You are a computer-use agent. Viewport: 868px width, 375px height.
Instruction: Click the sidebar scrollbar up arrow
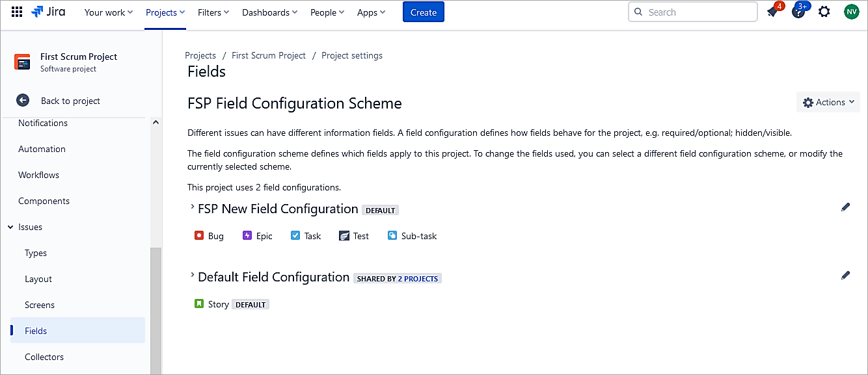tap(156, 122)
